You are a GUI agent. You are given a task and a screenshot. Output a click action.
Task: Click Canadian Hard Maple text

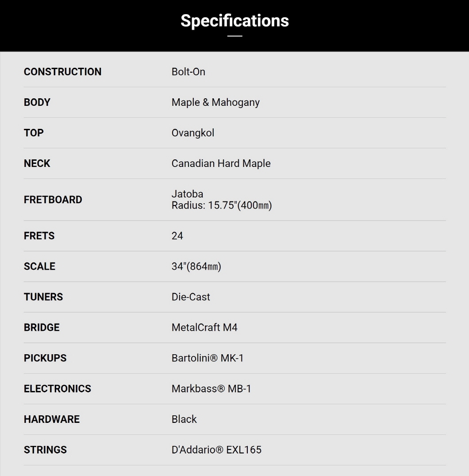(221, 163)
